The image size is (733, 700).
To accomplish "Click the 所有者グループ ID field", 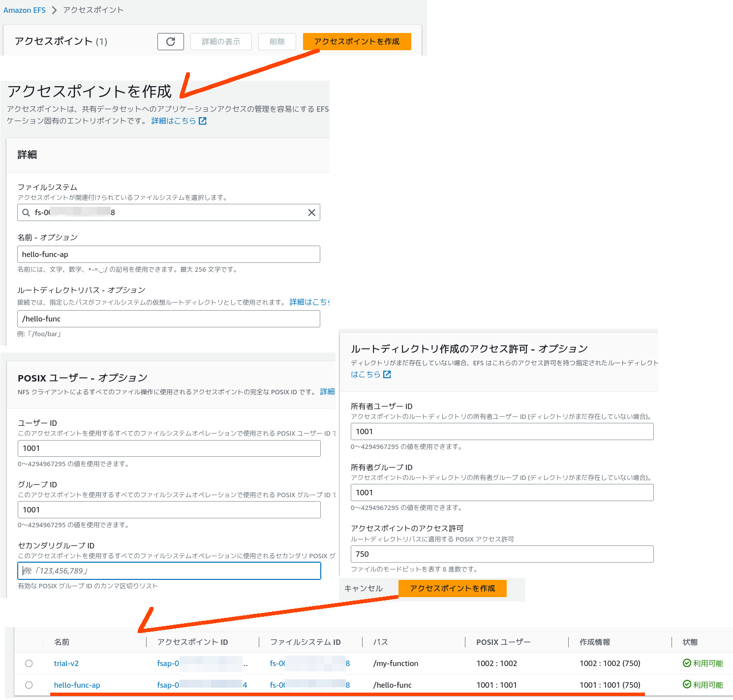I will [502, 493].
